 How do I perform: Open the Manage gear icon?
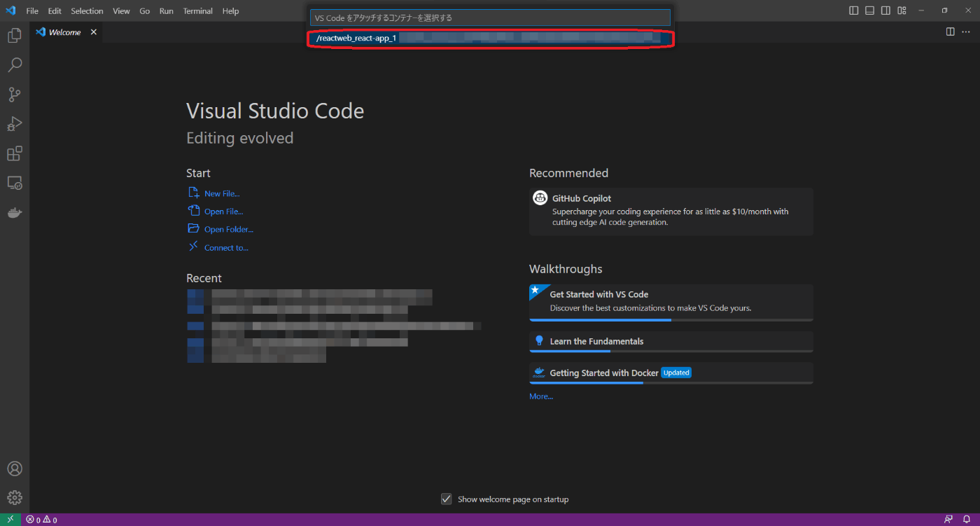(x=15, y=498)
